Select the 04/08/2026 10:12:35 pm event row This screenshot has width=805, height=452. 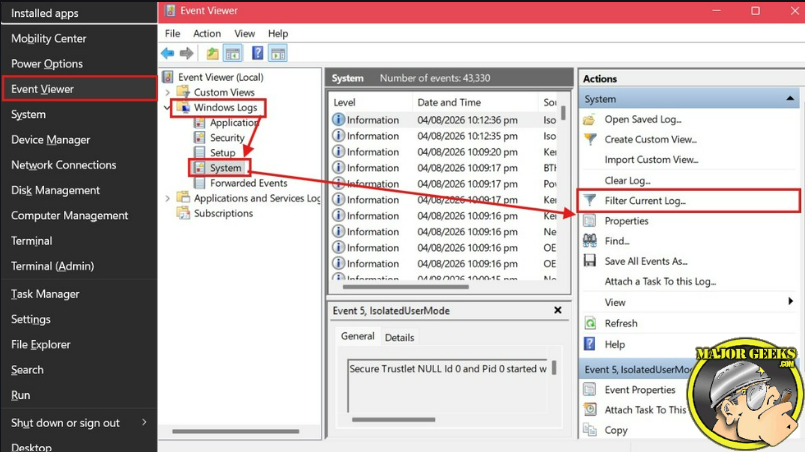pos(445,136)
